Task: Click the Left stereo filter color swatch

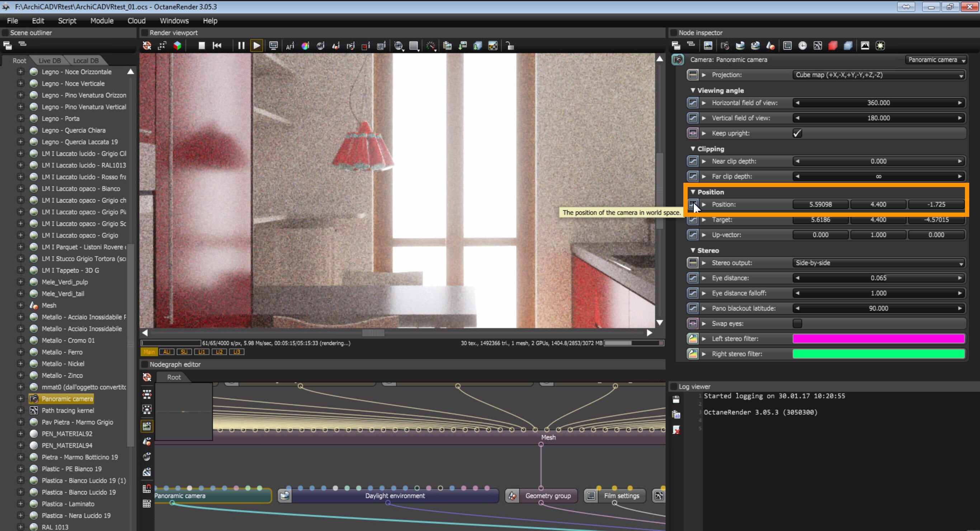Action: point(878,339)
